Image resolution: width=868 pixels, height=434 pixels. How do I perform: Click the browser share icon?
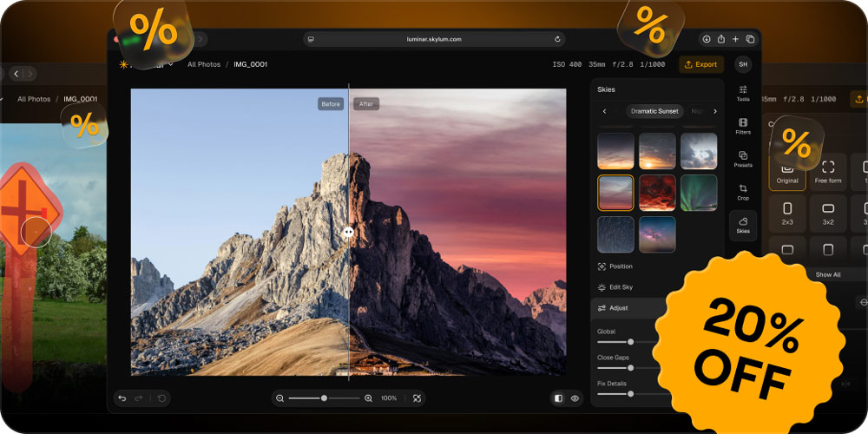pyautogui.click(x=720, y=39)
